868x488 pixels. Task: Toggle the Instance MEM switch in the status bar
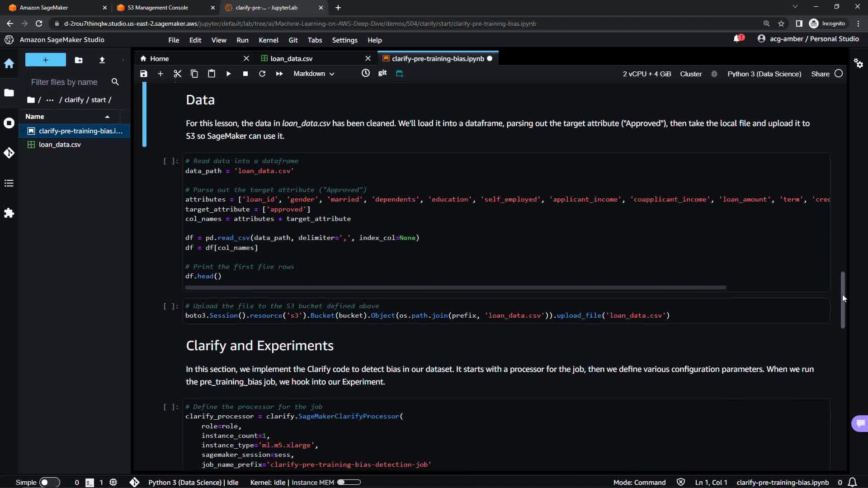click(x=349, y=482)
